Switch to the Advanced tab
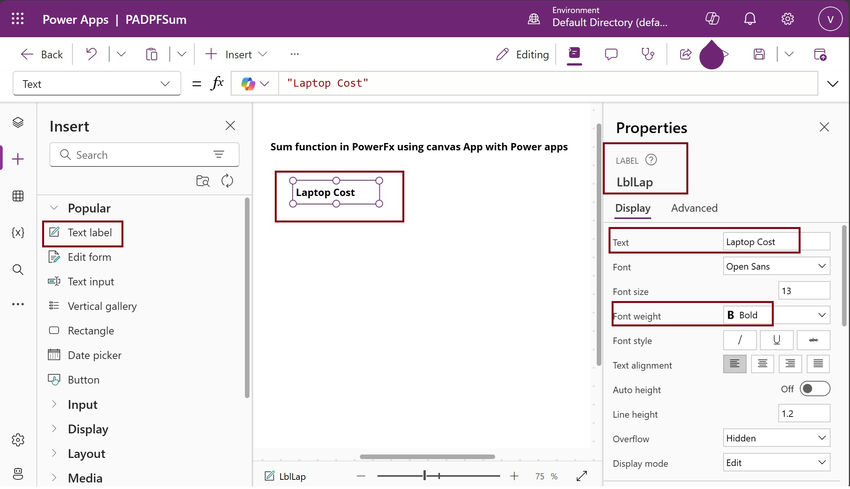Image resolution: width=850 pixels, height=489 pixels. 694,208
